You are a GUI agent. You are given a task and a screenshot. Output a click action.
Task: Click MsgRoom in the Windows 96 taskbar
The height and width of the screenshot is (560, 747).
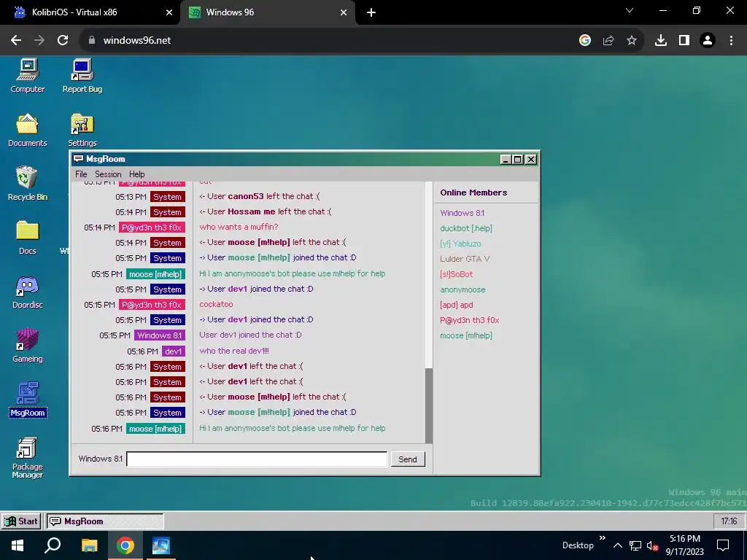point(105,521)
